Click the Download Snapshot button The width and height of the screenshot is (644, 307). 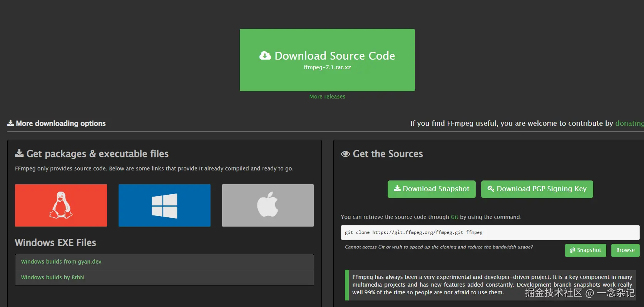pos(432,189)
